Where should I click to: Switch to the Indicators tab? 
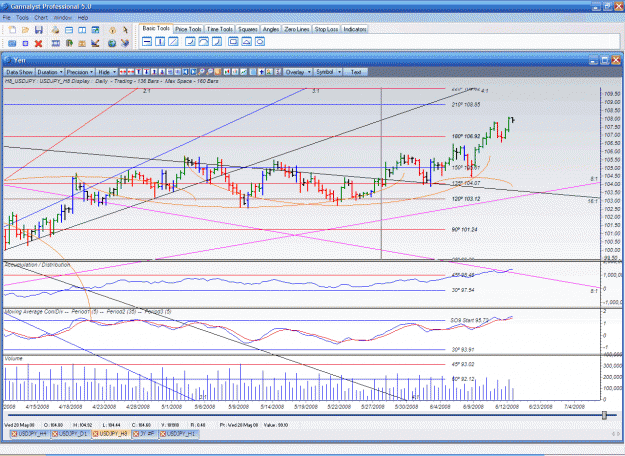click(355, 29)
